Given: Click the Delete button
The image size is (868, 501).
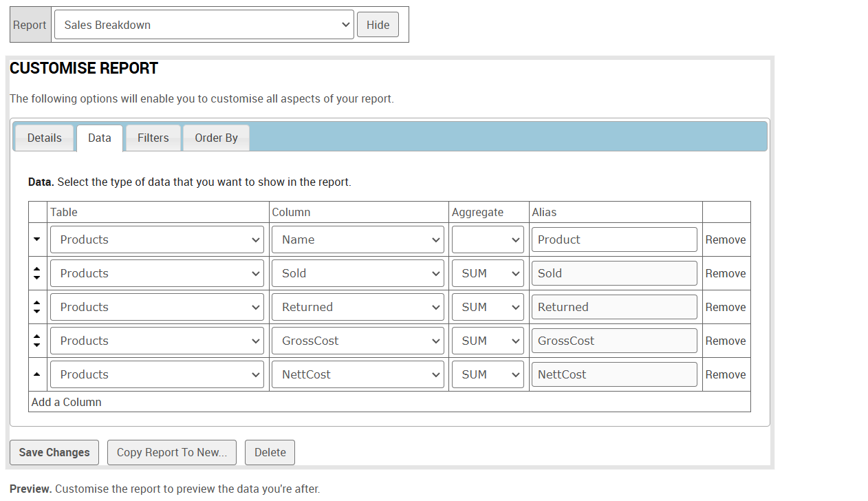Looking at the screenshot, I should (x=270, y=452).
